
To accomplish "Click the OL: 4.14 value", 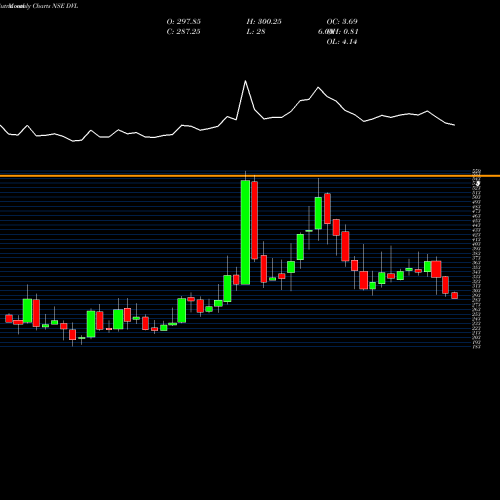I will [x=342, y=42].
